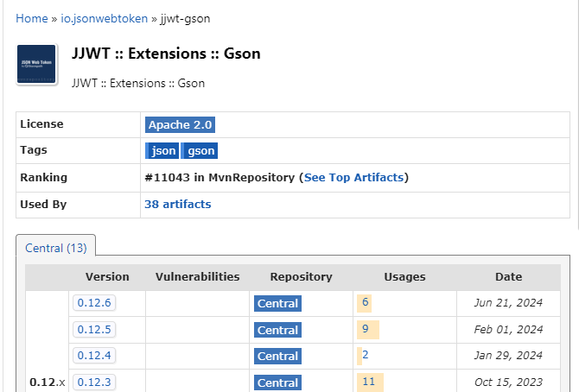Click the Version column header

click(x=107, y=277)
